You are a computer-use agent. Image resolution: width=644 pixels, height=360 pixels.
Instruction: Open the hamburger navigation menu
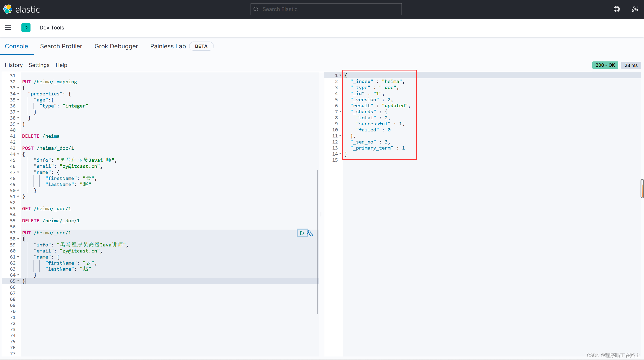(x=8, y=28)
